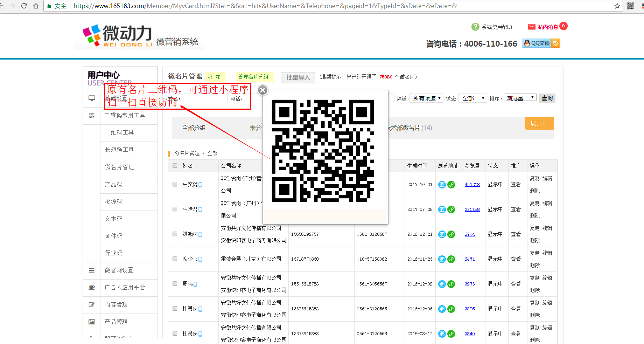Open the 所有渠道 channel dropdown
The height and width of the screenshot is (344, 644).
[426, 98]
